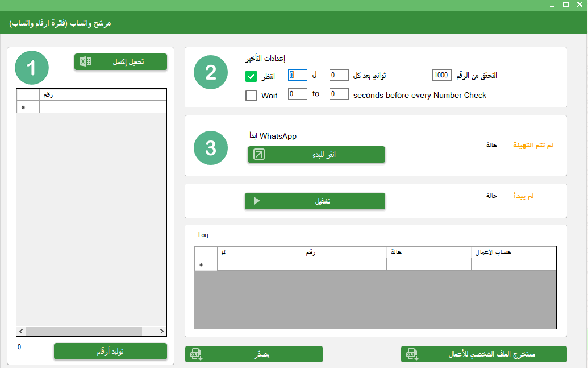Screen dimensions: 588x368
Task: Click the Wait 'to' seconds input field
Action: (x=339, y=94)
